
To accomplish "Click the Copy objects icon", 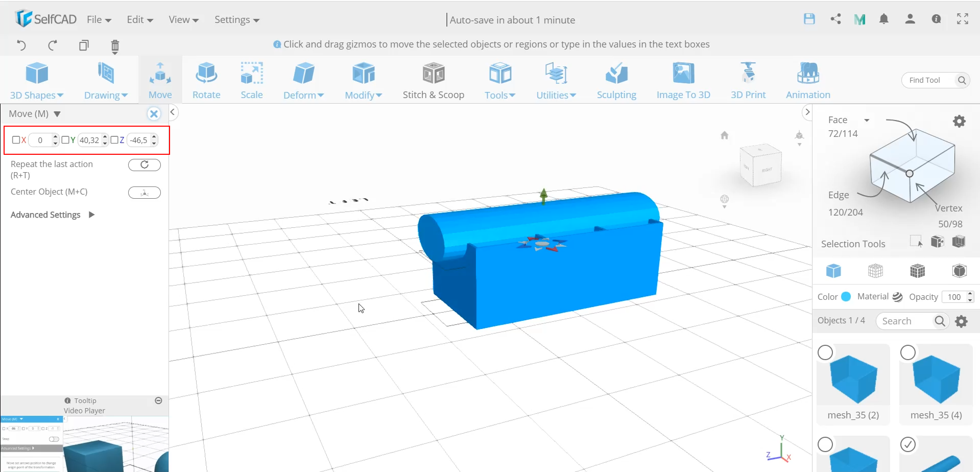I will (84, 45).
